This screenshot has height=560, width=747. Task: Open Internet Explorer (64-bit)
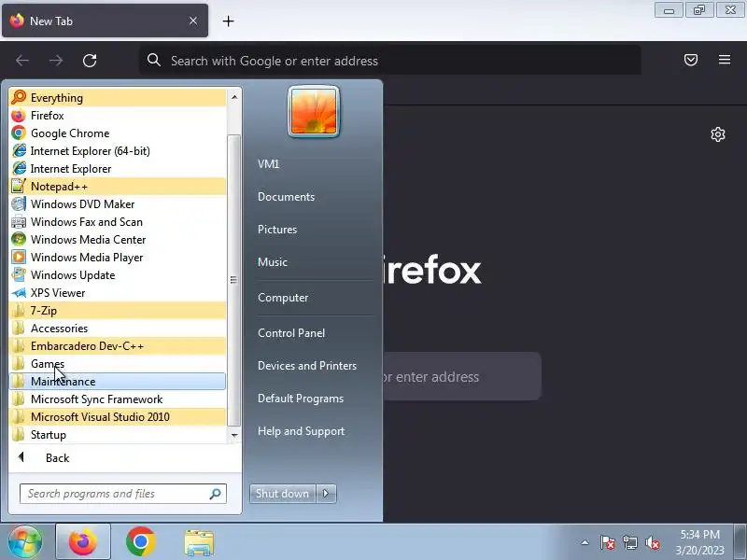118,151
